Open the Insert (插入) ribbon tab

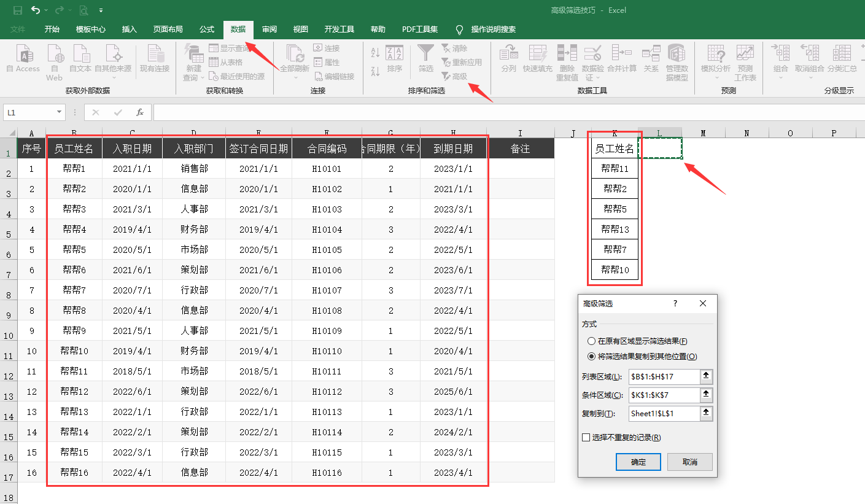pyautogui.click(x=130, y=29)
